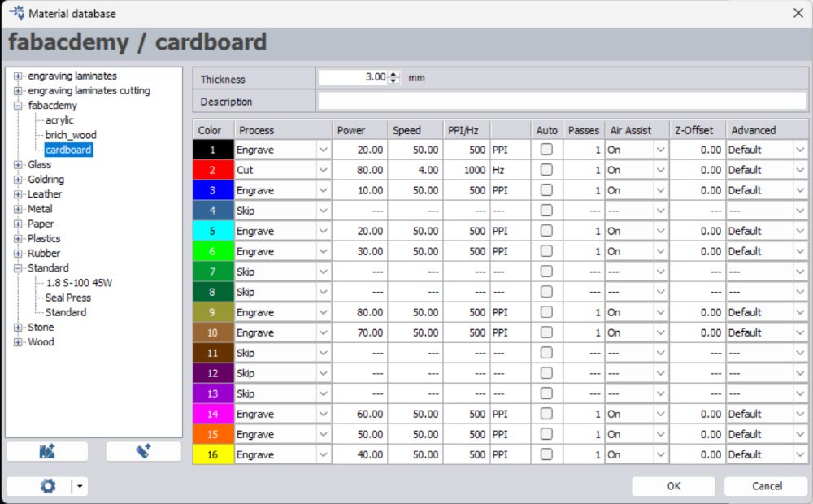Select the Rubber group in tree
The width and height of the screenshot is (813, 504).
(44, 254)
